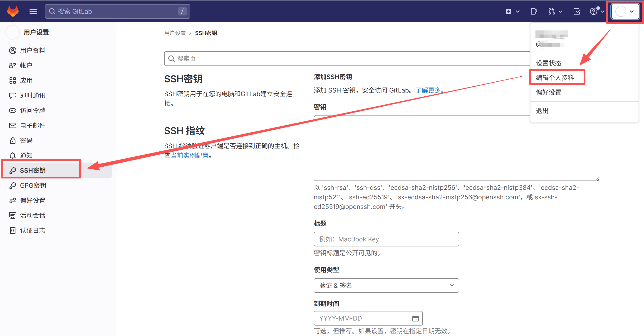
Task: Click the SSH密钥 key icon
Action: tap(12, 171)
